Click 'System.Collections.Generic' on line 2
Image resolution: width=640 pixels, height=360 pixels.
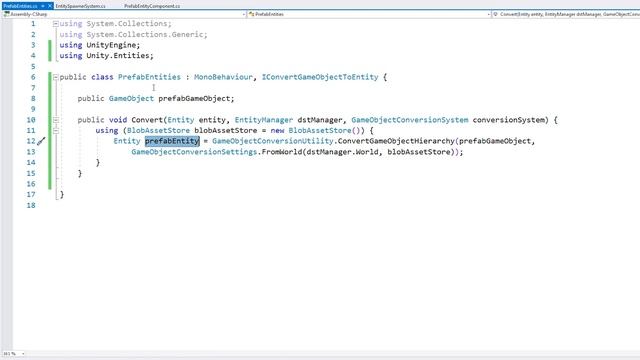(145, 34)
